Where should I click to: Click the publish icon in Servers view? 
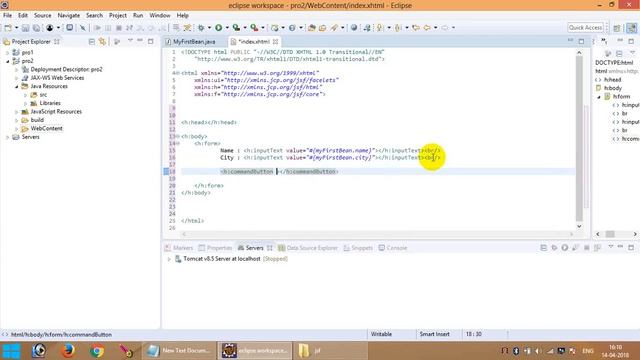tap(597, 248)
